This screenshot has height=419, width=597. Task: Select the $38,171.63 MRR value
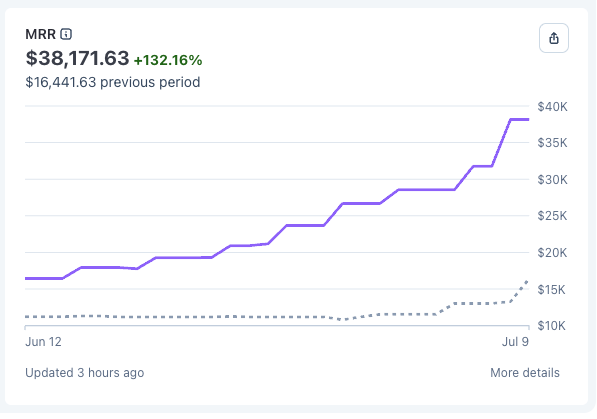pos(77,59)
